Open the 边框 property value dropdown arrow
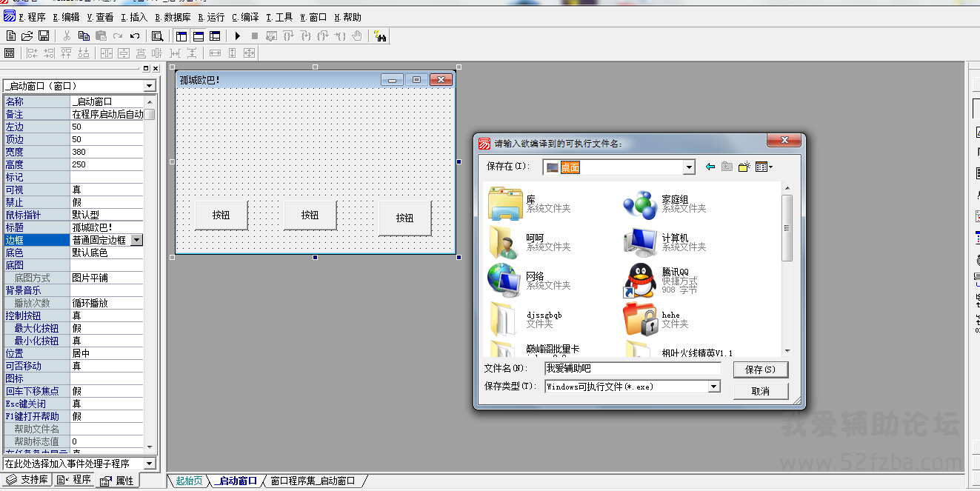 pyautogui.click(x=137, y=240)
